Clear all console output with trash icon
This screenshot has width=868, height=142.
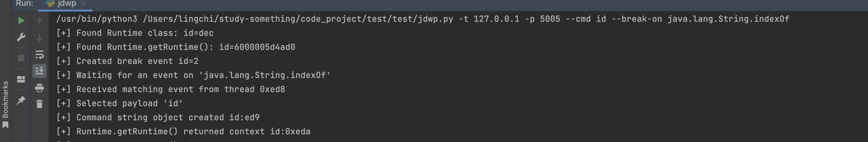tap(39, 104)
